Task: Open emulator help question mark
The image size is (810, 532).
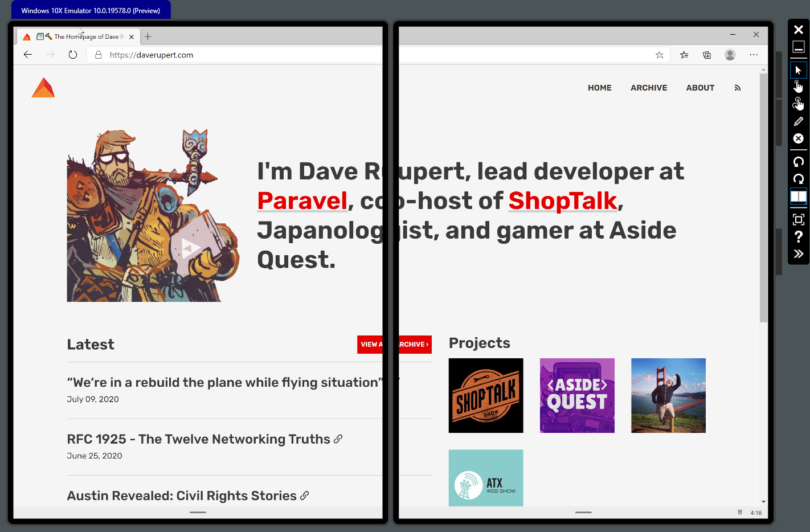Action: pos(798,236)
